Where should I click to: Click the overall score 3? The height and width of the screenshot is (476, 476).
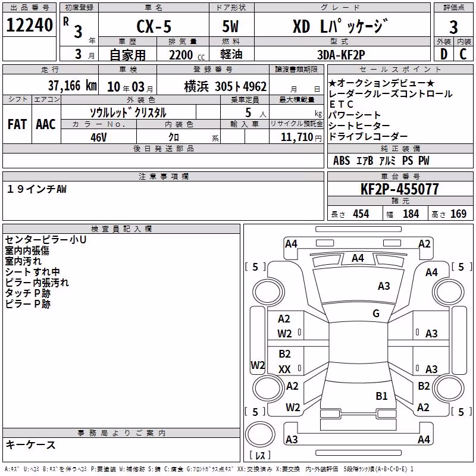click(x=453, y=27)
